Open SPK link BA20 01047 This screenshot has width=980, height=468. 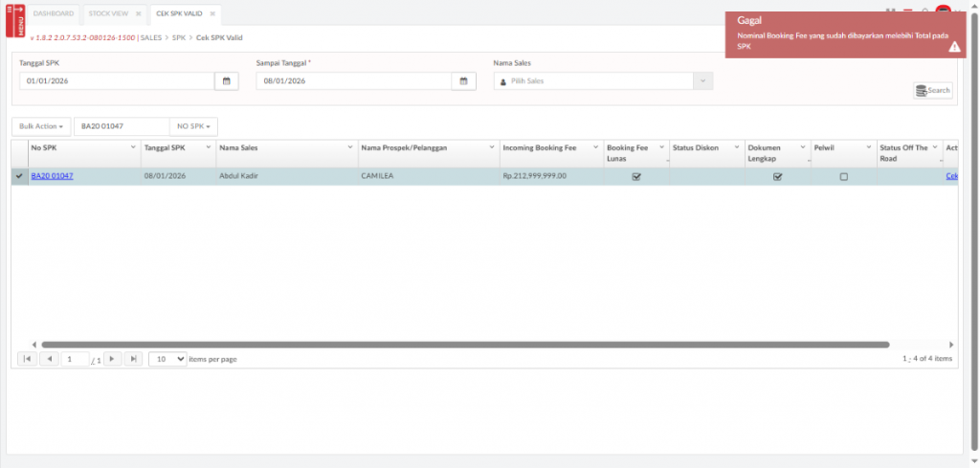pos(52,176)
